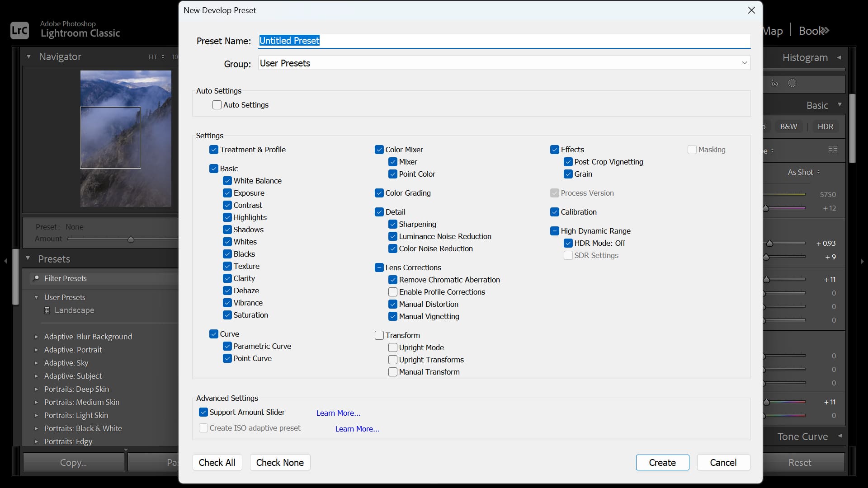
Task: Click the Preset Name text field
Action: (504, 41)
